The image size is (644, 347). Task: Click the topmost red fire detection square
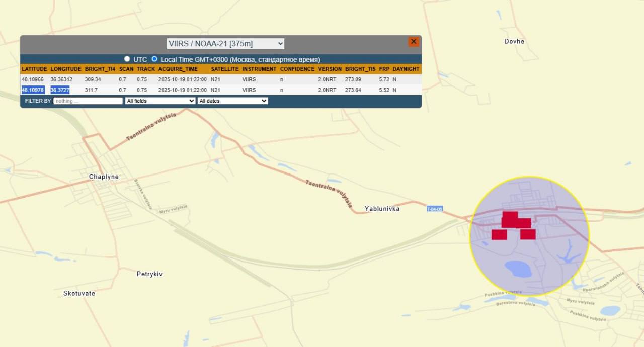coord(510,217)
